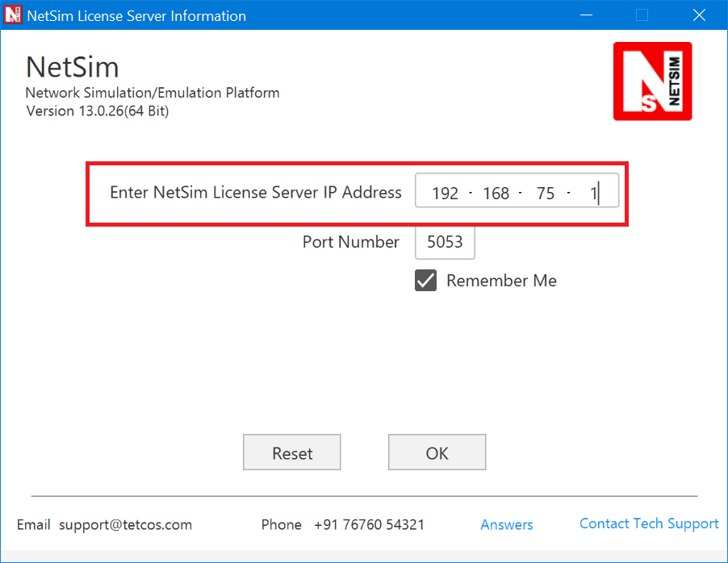
Task: Close the NetSim License Server window
Action: click(x=699, y=15)
